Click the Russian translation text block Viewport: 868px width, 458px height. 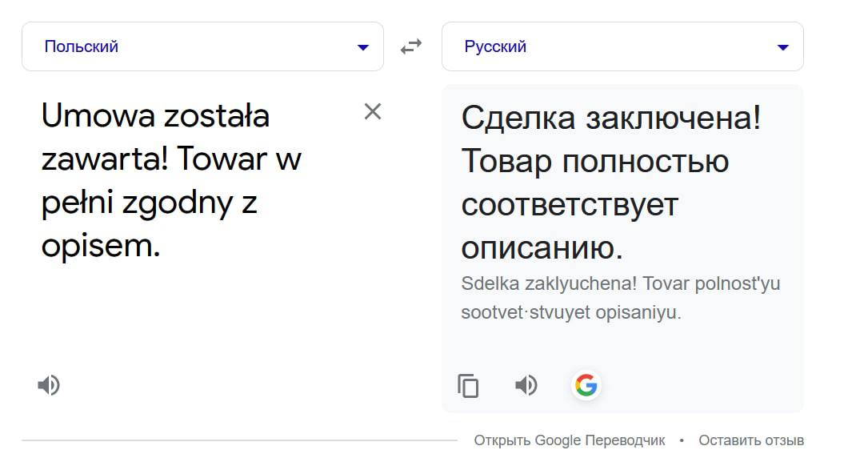click(611, 183)
